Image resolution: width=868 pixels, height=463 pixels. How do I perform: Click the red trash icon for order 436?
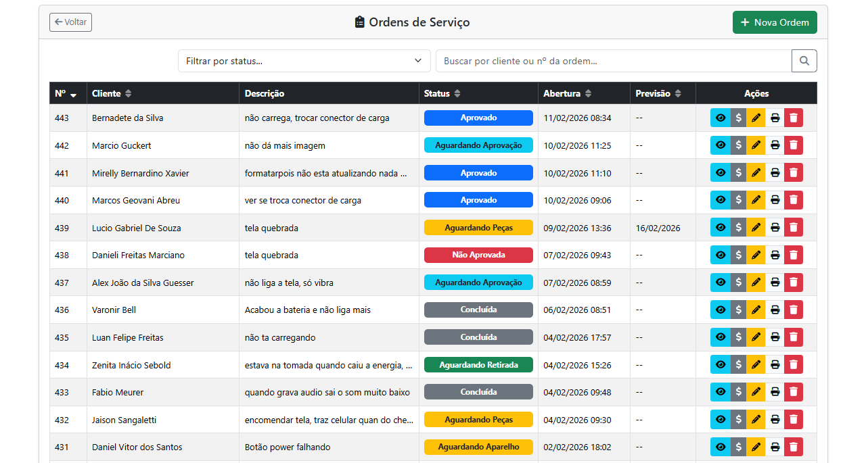(x=792, y=310)
